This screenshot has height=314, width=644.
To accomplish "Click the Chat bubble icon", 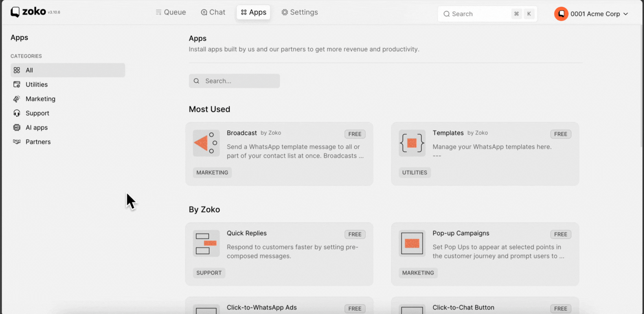I will 204,12.
